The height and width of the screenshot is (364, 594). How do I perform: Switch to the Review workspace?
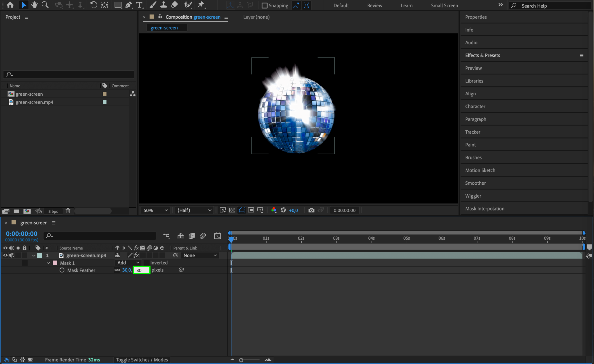(374, 6)
